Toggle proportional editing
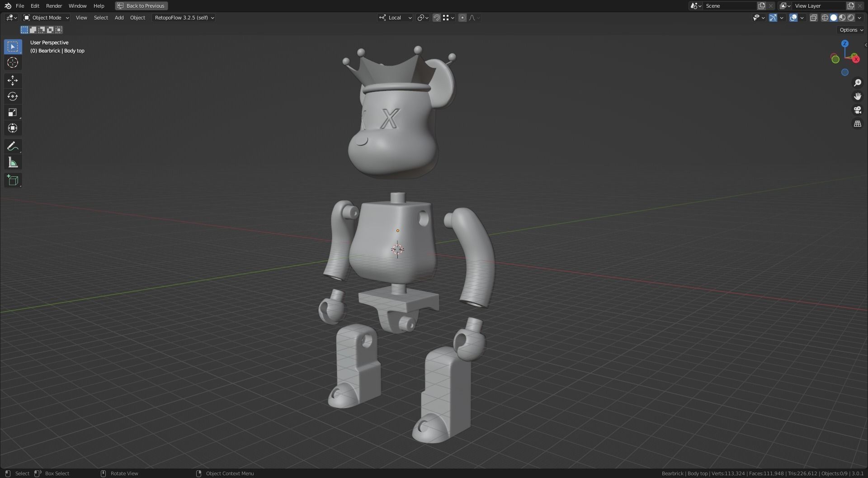This screenshot has width=868, height=478. [462, 18]
